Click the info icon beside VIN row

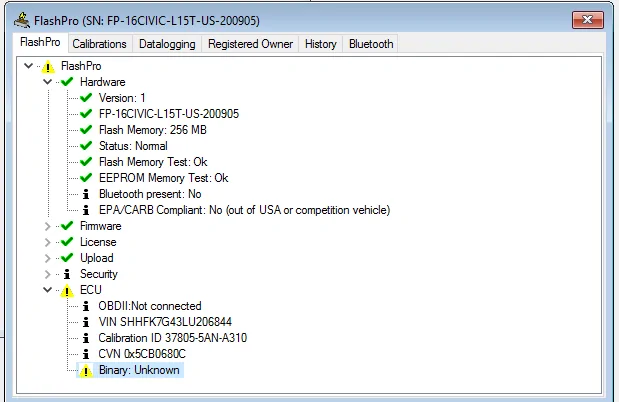click(x=86, y=322)
